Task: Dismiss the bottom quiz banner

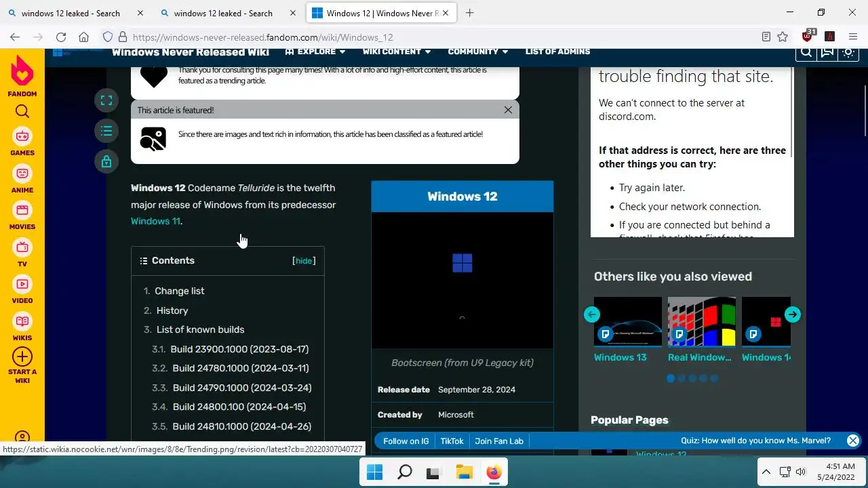Action: [853, 441]
